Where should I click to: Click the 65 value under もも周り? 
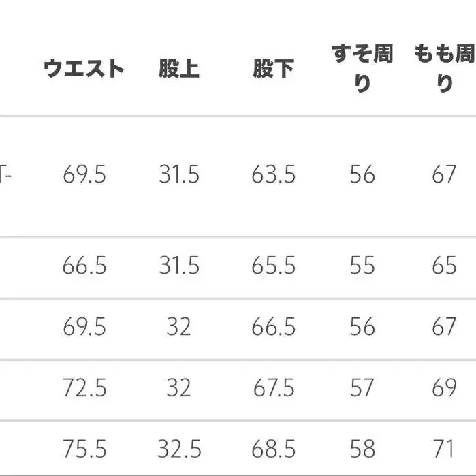click(x=443, y=266)
